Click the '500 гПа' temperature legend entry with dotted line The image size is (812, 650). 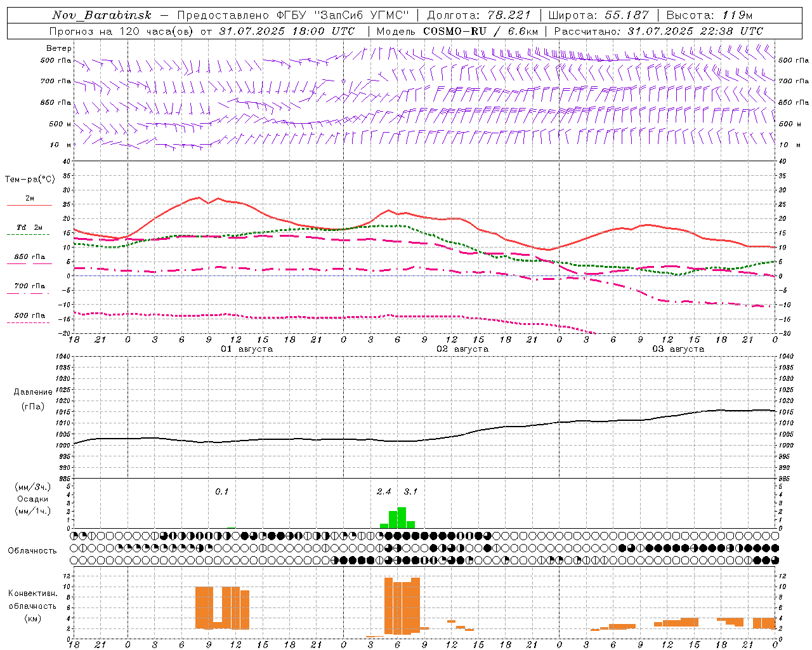(x=30, y=315)
